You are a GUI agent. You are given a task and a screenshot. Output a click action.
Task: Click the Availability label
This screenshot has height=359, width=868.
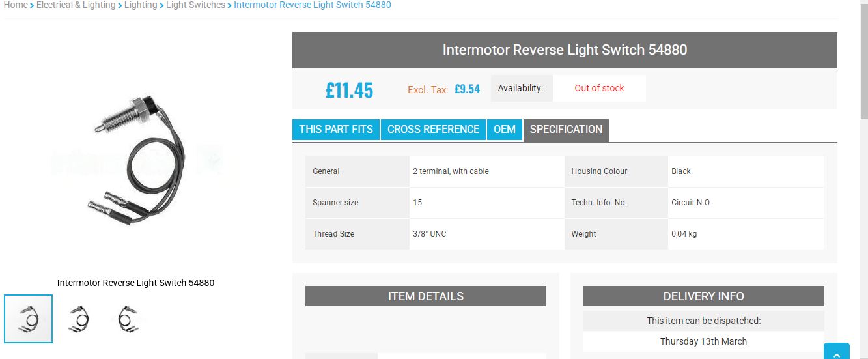coord(520,88)
